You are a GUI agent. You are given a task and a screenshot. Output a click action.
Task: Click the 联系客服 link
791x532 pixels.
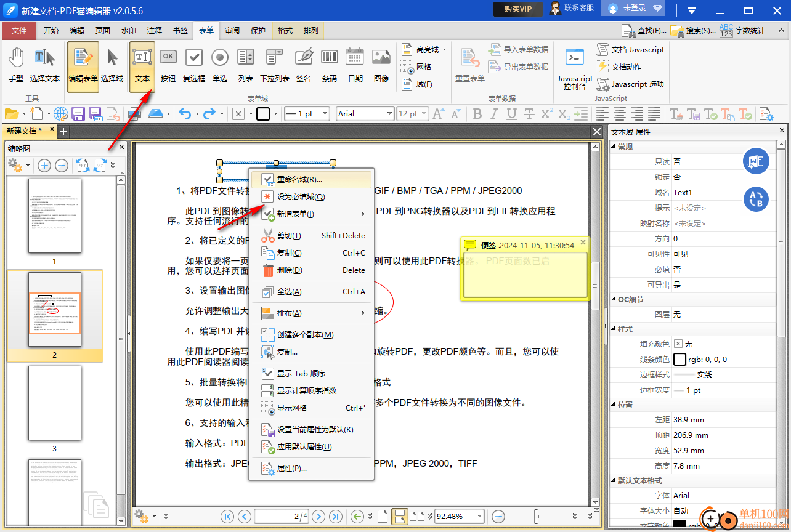(572, 9)
